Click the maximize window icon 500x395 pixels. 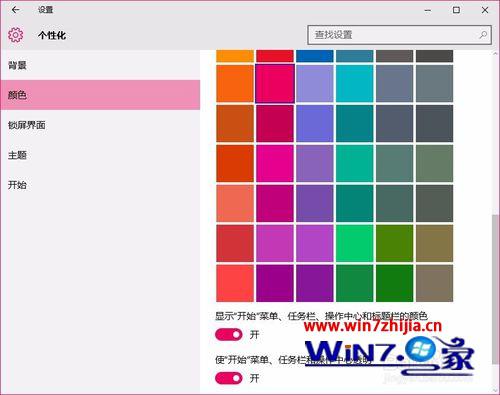[456, 10]
